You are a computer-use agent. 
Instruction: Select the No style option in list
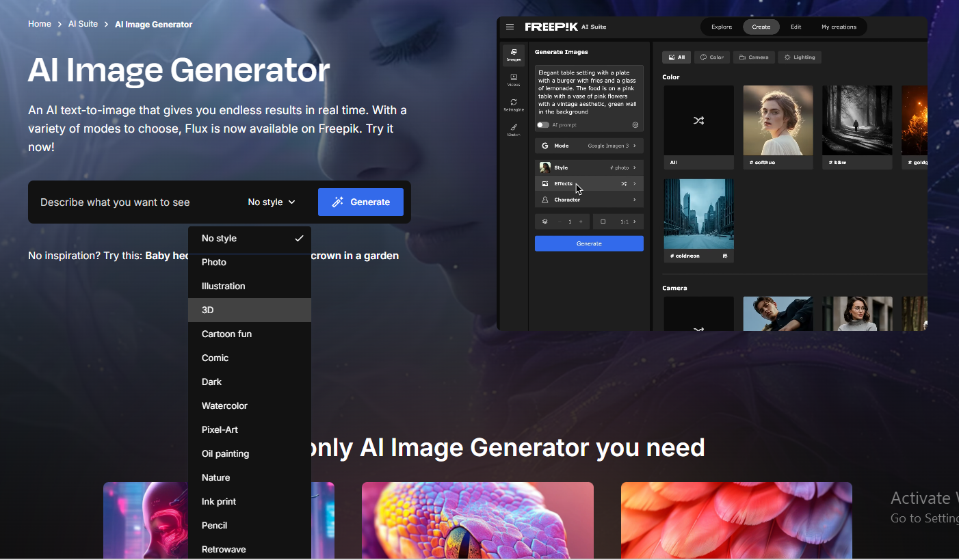pyautogui.click(x=250, y=238)
